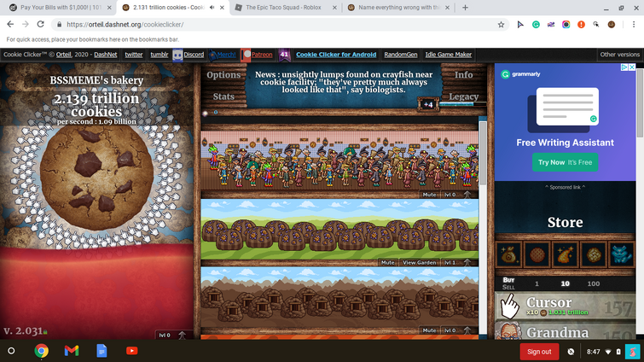The image size is (644, 362).
Task: Open Google Docs from the shelf
Action: coord(102,351)
